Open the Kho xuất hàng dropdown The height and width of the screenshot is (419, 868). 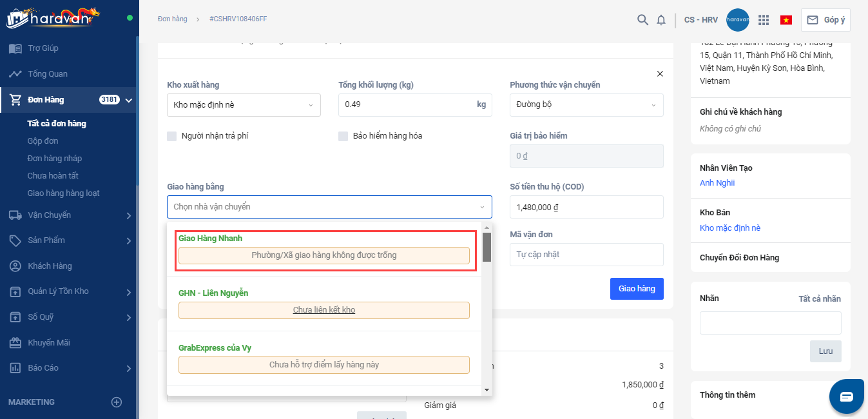click(x=244, y=104)
